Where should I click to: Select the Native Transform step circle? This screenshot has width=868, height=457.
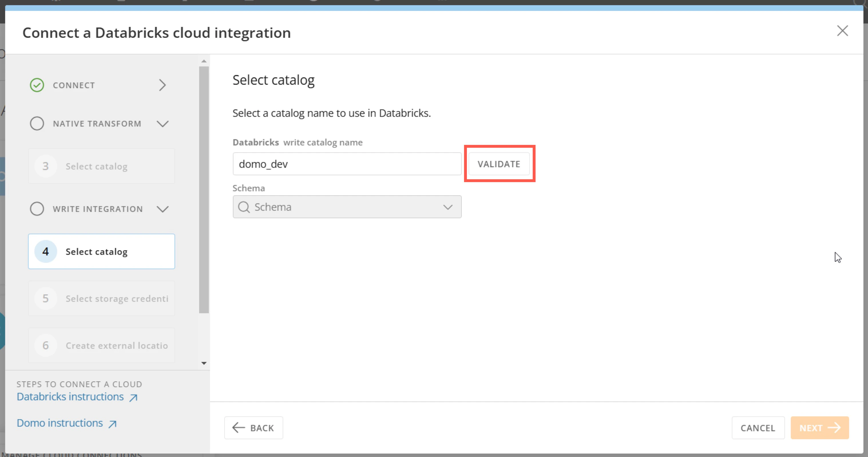click(x=37, y=123)
